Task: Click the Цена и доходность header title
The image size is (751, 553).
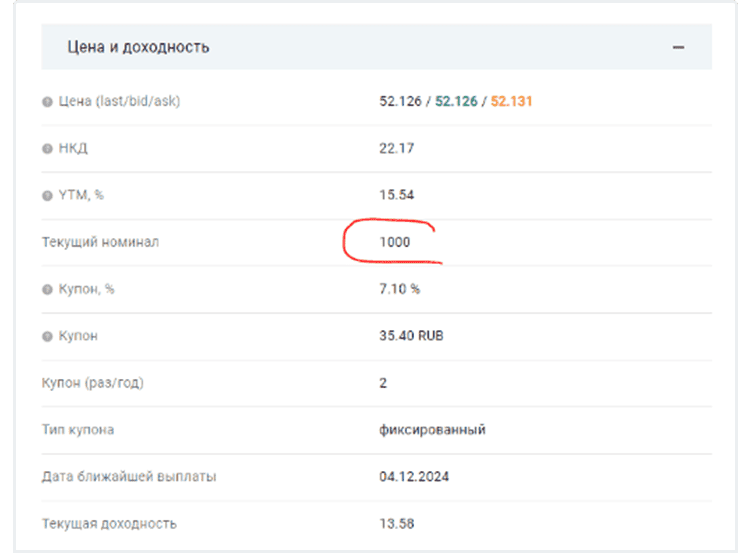Action: pos(138,47)
